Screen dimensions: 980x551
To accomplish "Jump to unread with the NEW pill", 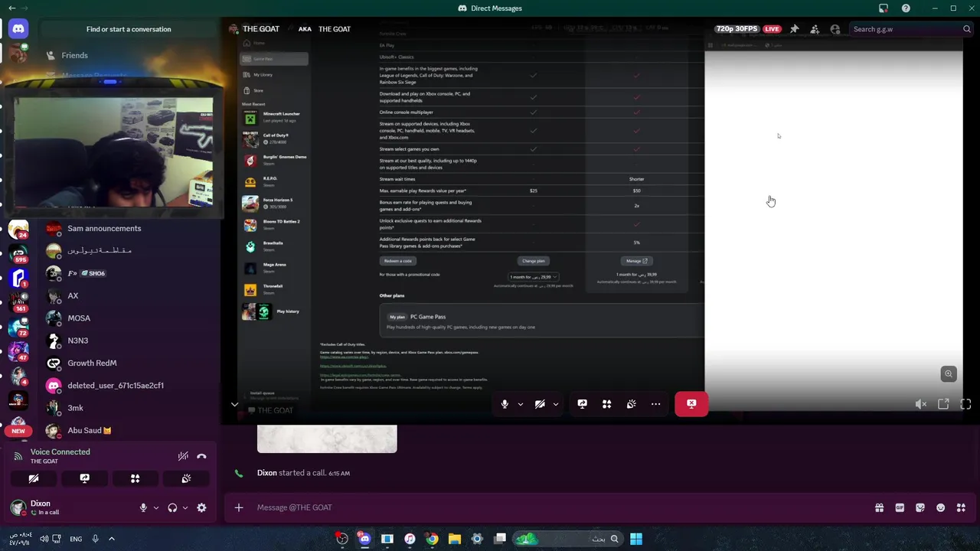I will 18,431.
